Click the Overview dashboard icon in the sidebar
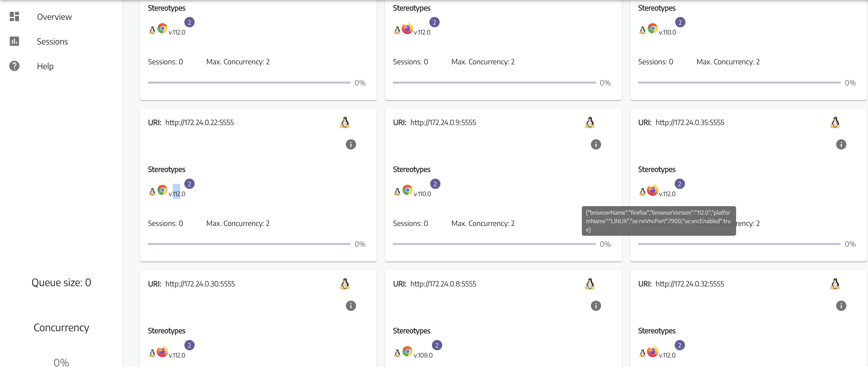The image size is (868, 367). [x=14, y=16]
